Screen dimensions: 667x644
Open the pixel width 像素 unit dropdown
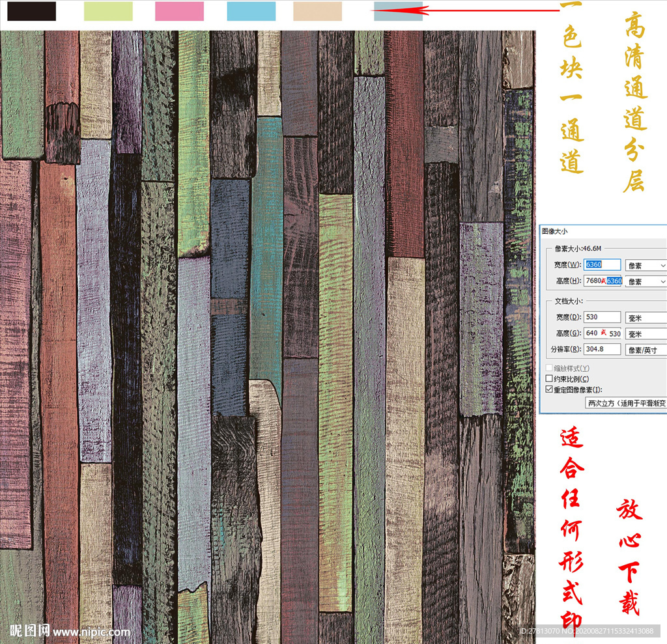coord(645,265)
